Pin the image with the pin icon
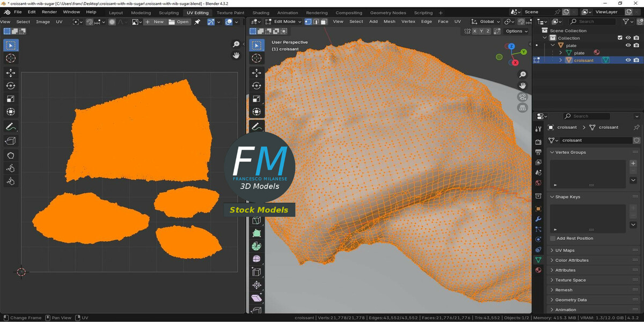Viewport: 644px width, 322px height. (197, 22)
